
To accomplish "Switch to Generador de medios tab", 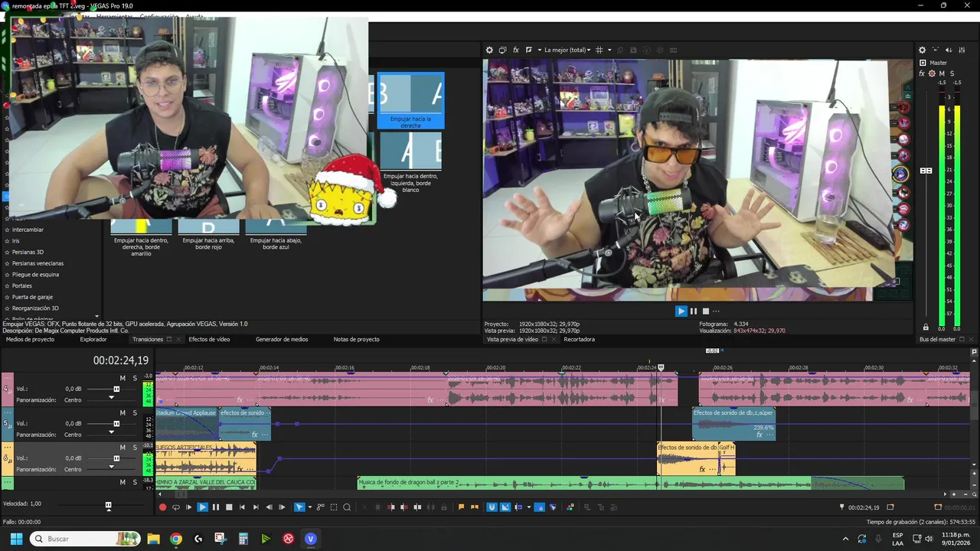I will pyautogui.click(x=282, y=339).
